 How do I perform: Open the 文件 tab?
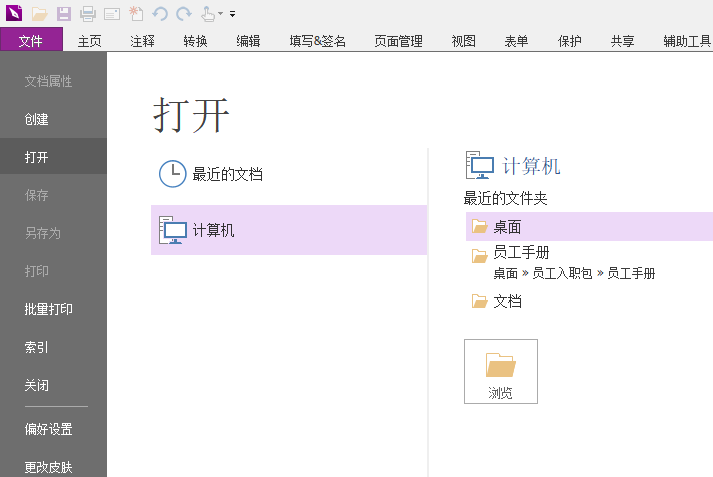click(x=31, y=40)
